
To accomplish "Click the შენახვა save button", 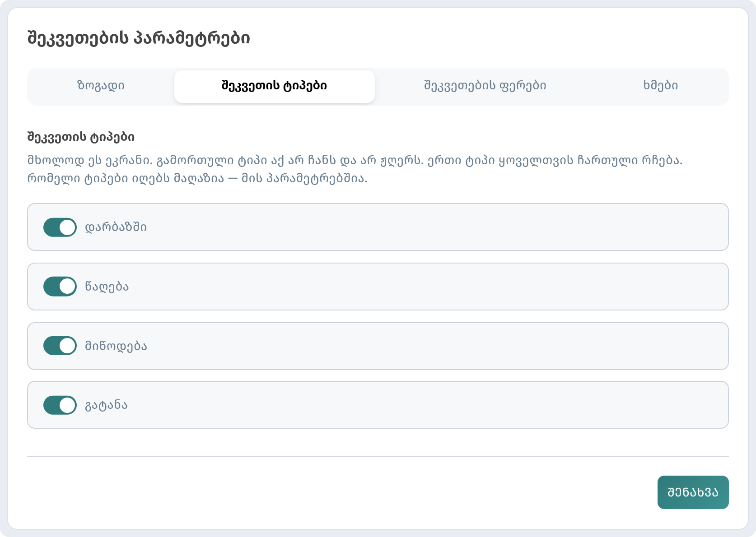I will (693, 492).
